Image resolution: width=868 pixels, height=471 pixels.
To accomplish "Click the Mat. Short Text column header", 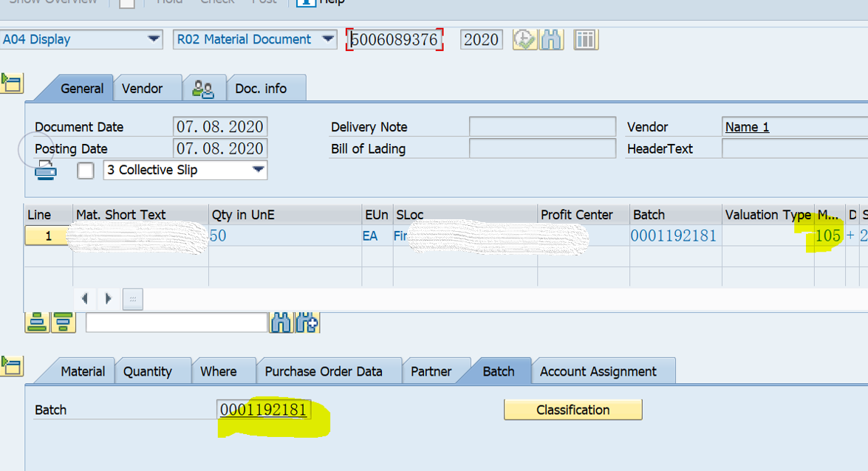I will point(140,215).
